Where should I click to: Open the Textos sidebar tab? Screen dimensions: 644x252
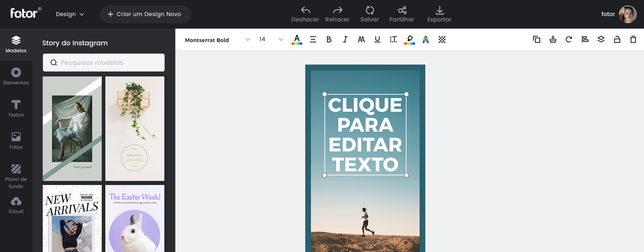tap(16, 109)
